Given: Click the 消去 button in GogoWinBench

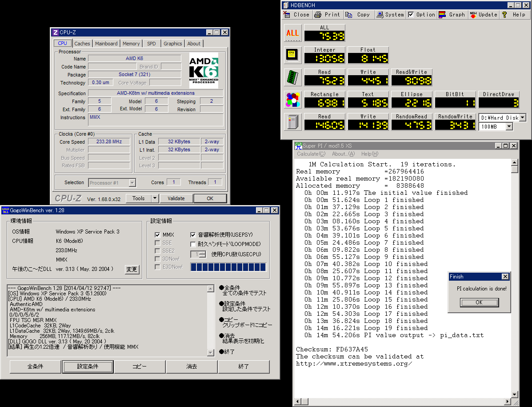Looking at the screenshot, I should [x=192, y=367].
